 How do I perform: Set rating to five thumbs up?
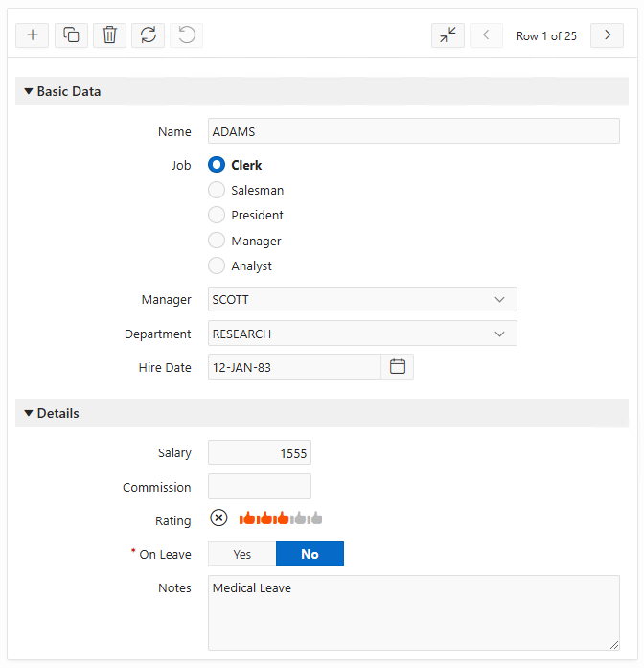coord(314,518)
